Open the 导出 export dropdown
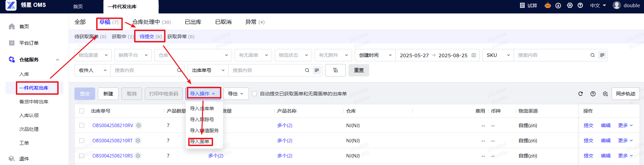 point(236,94)
